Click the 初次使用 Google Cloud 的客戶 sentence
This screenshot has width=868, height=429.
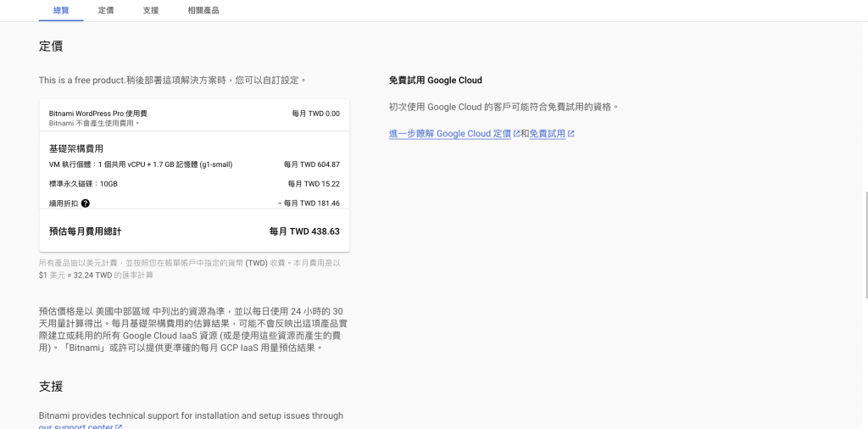coord(504,107)
